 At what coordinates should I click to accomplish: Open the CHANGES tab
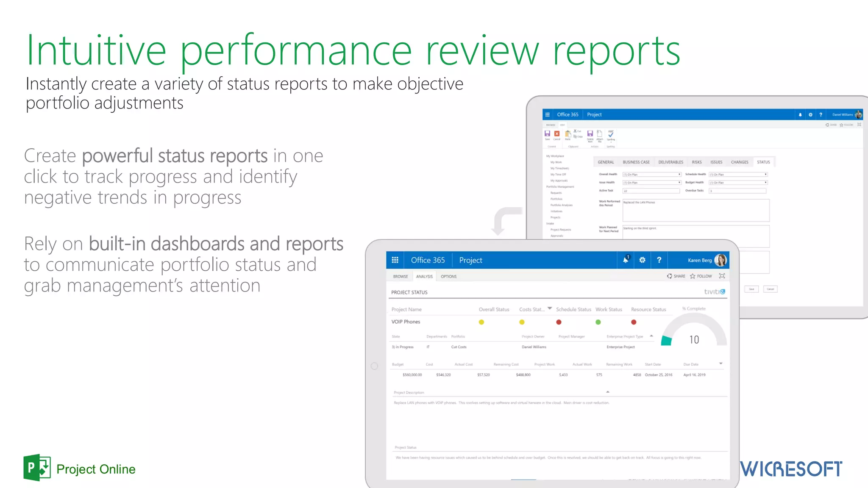740,162
